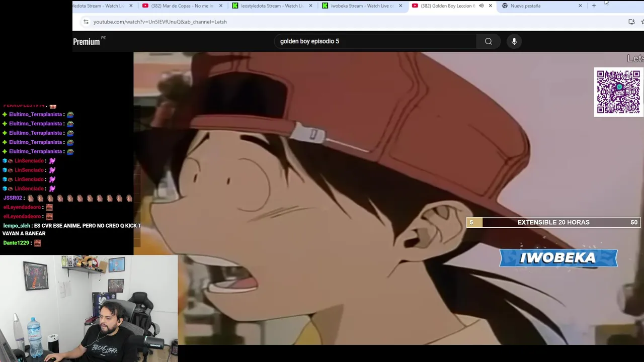Click the IWOBEKA channel banner

coord(558,258)
